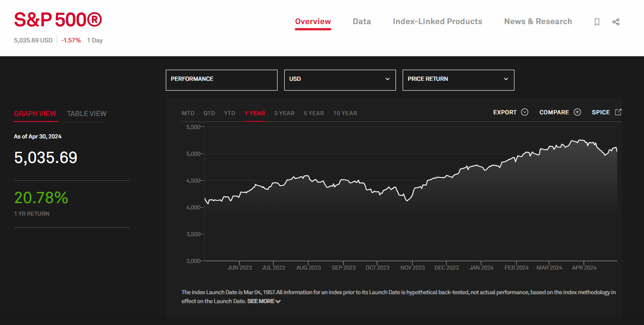
Task: Click the external link icon beside SPICE
Action: (x=618, y=112)
